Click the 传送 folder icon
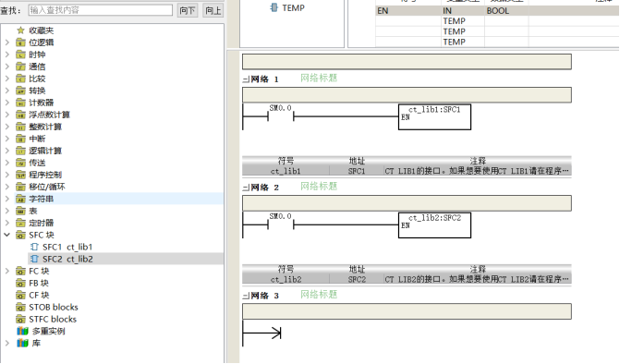 pos(20,163)
